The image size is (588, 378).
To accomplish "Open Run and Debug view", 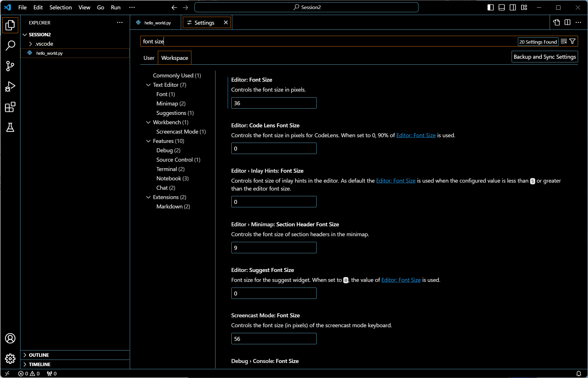I will [x=10, y=86].
